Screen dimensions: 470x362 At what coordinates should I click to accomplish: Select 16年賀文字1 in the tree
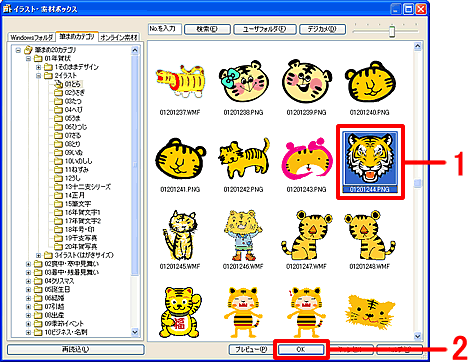(83, 213)
